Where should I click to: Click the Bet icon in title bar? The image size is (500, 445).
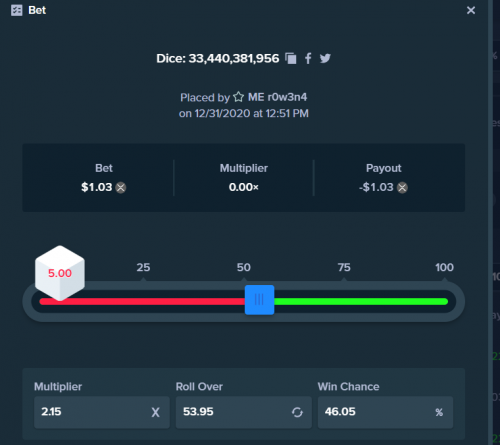point(17,10)
